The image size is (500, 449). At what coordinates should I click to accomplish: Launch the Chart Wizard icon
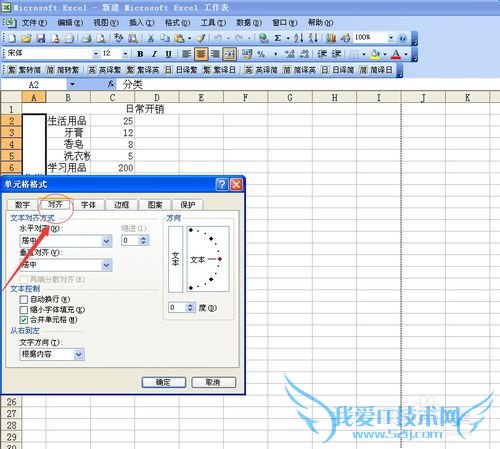[x=331, y=38]
